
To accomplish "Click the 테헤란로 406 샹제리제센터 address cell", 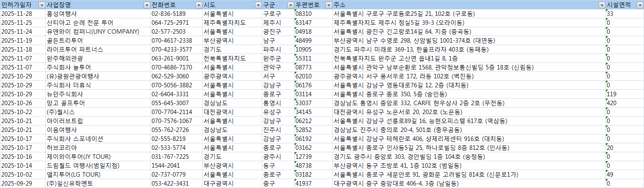I will click(469, 139).
